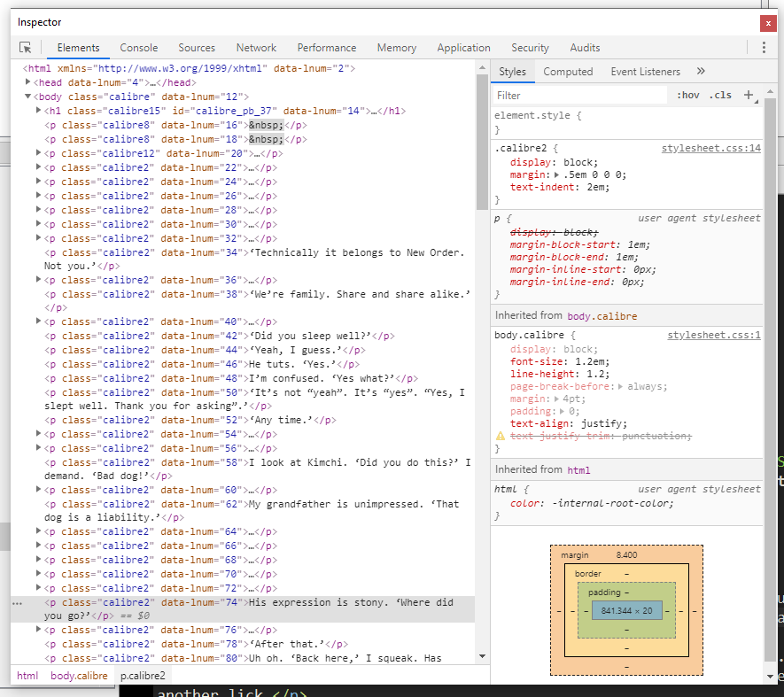Screen dimensions: 784x697
Task: Open the stylesheet.css:14 source link
Action: click(x=710, y=148)
